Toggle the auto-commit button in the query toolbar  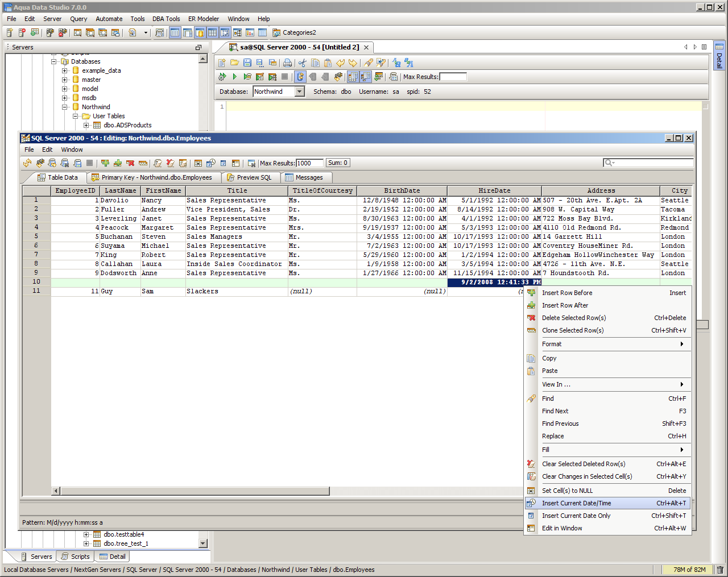[300, 77]
